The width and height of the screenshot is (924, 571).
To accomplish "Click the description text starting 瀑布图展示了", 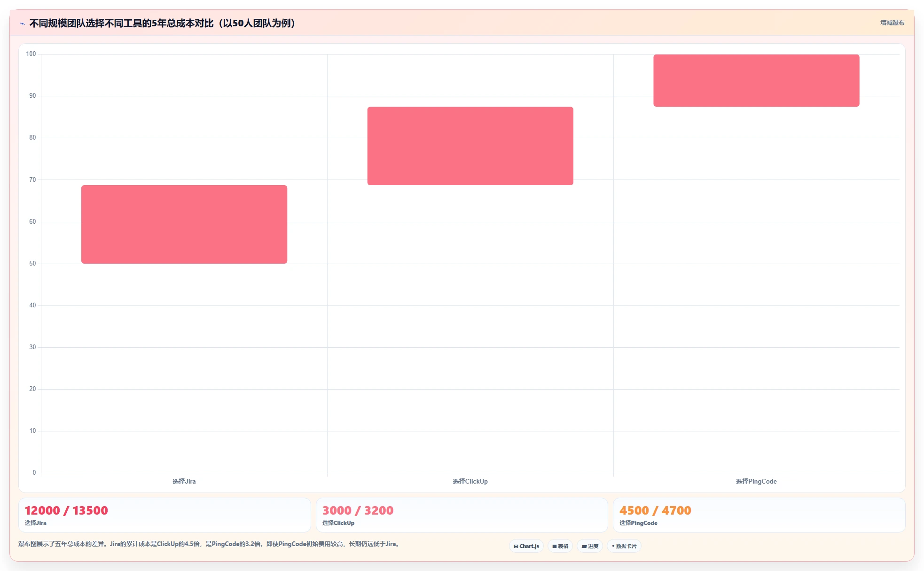I will (210, 544).
